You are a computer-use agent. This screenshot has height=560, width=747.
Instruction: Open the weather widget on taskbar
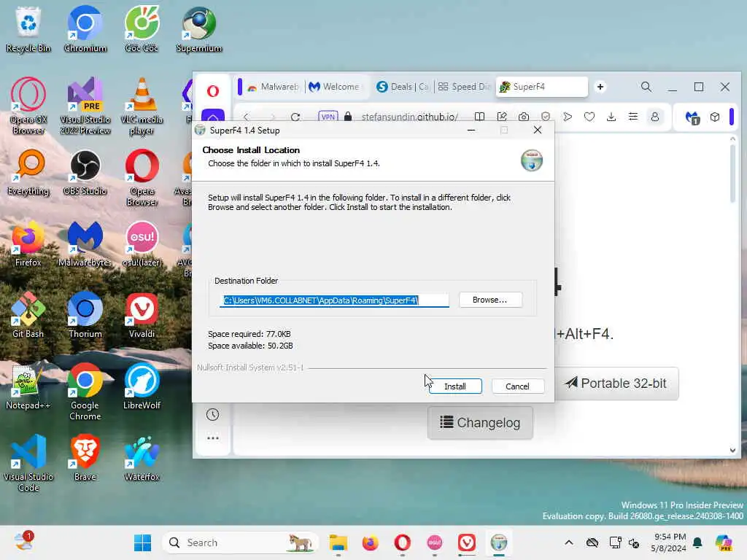click(23, 542)
